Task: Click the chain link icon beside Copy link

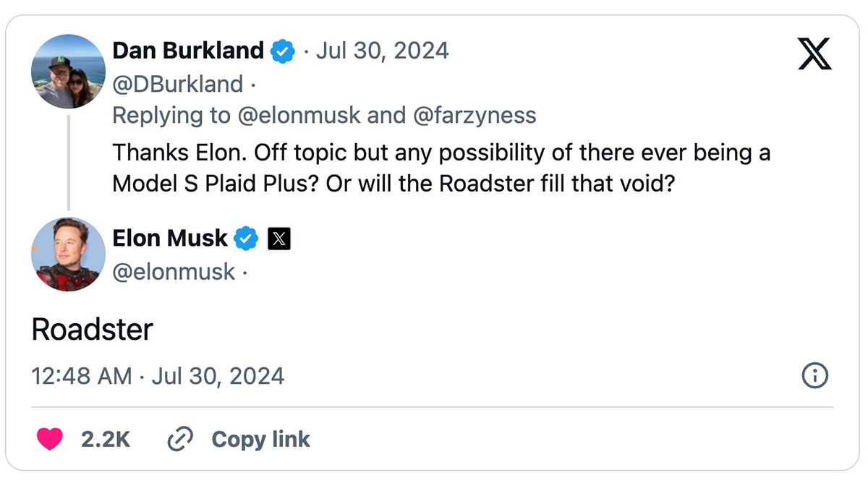Action: 180,439
